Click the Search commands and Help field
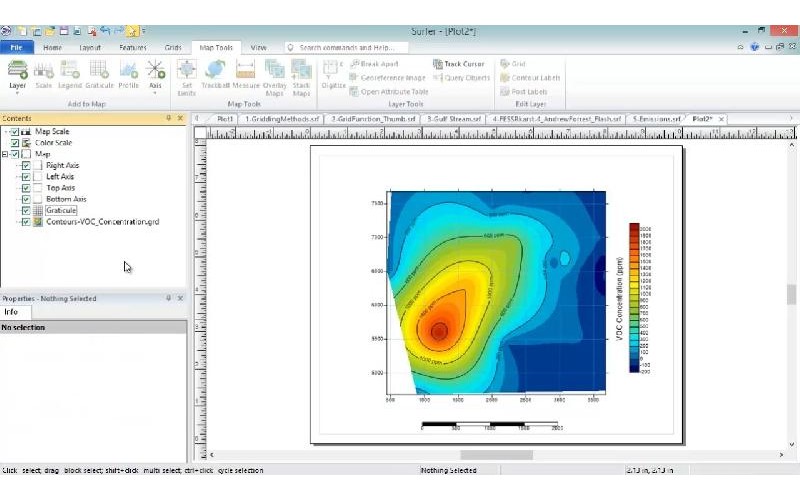The image size is (800, 500). point(345,47)
